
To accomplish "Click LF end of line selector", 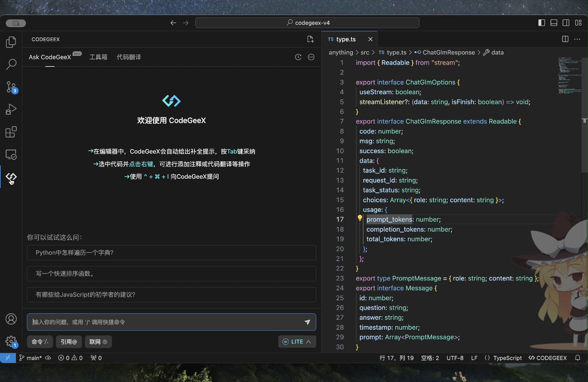I will 474,358.
